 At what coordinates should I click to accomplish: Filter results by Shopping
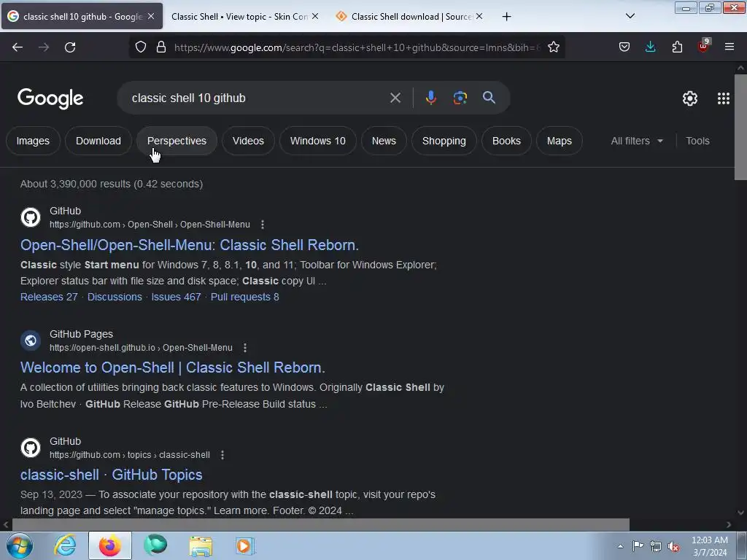point(444,141)
